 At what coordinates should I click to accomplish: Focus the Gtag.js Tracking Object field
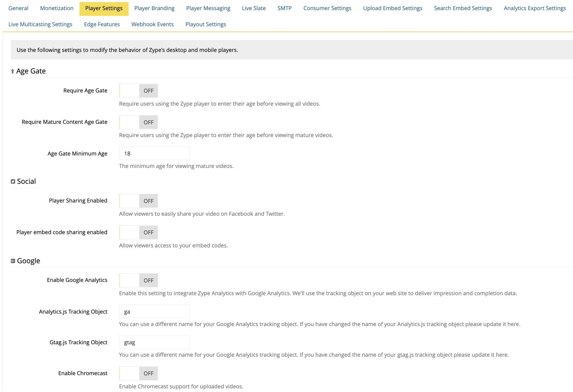pyautogui.click(x=154, y=342)
